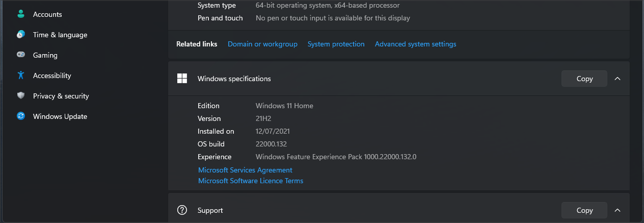Screen dimensions: 644x223
Task: Click the Accessibility figure icon
Action: (21, 76)
